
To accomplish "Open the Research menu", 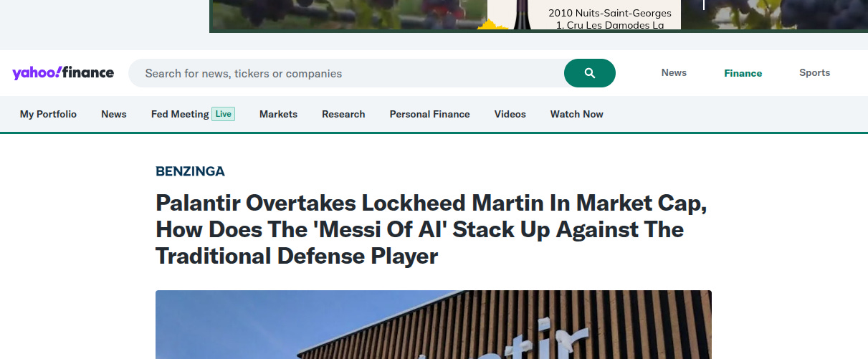I will [x=343, y=114].
